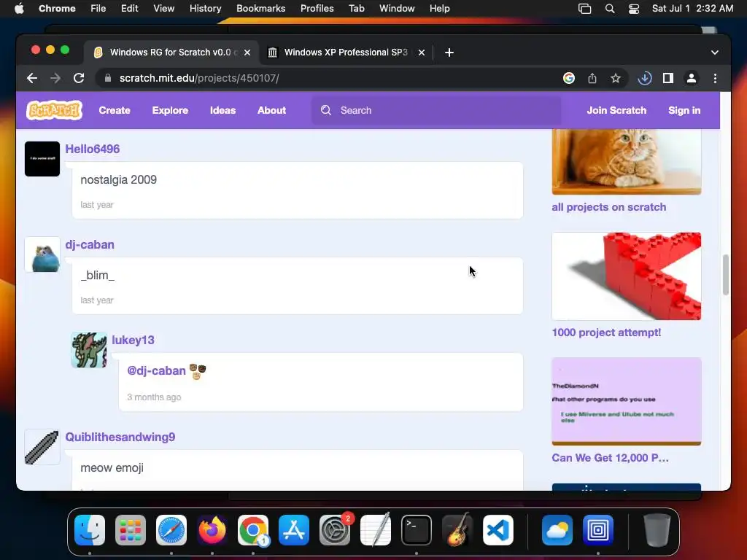Open lukey13's profile link
The height and width of the screenshot is (560, 747).
coord(133,340)
